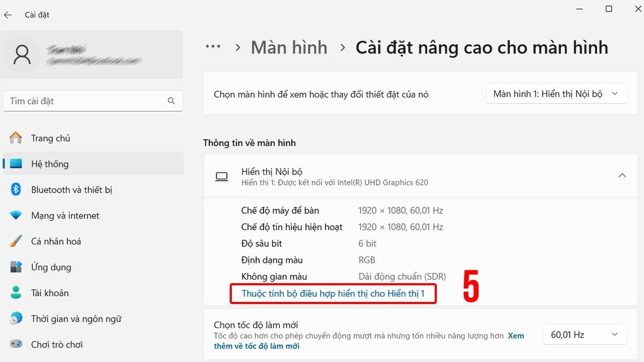Go to Chơi trò chơi section
This screenshot has height=362, width=644.
click(56, 344)
